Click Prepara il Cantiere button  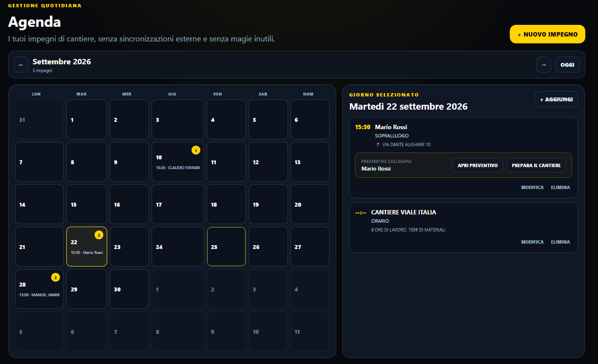536,165
